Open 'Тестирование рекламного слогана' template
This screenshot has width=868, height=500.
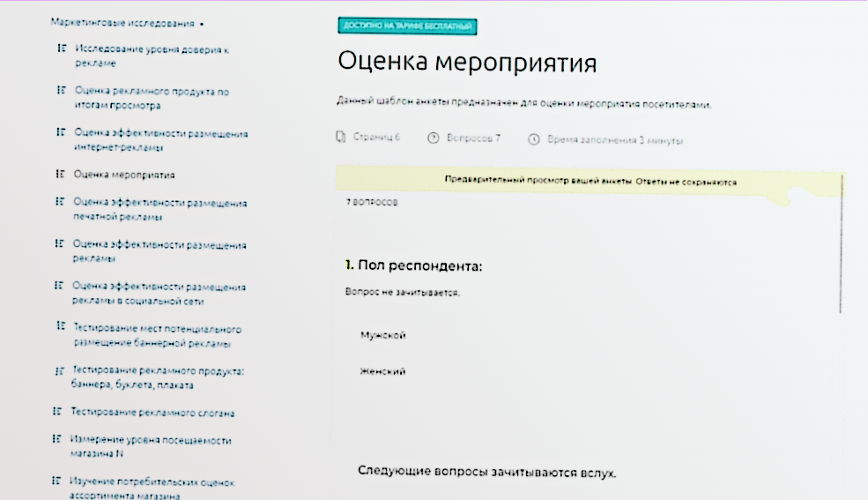[152, 413]
